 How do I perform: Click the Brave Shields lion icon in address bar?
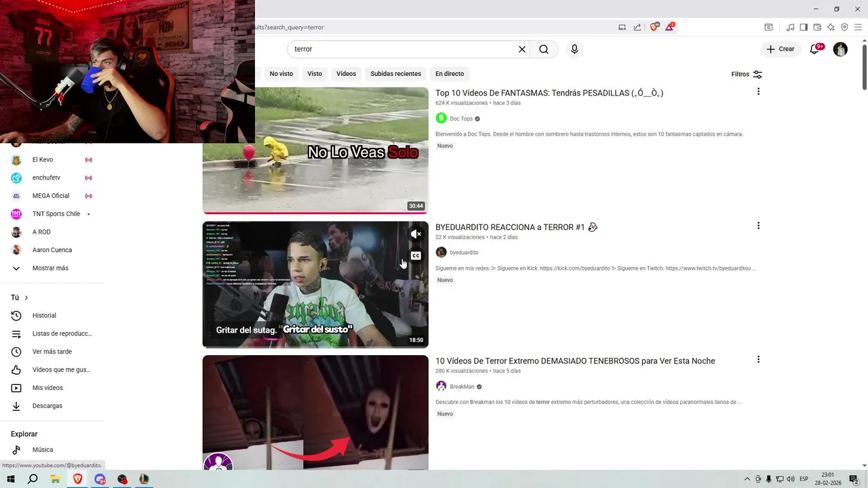[x=654, y=27]
